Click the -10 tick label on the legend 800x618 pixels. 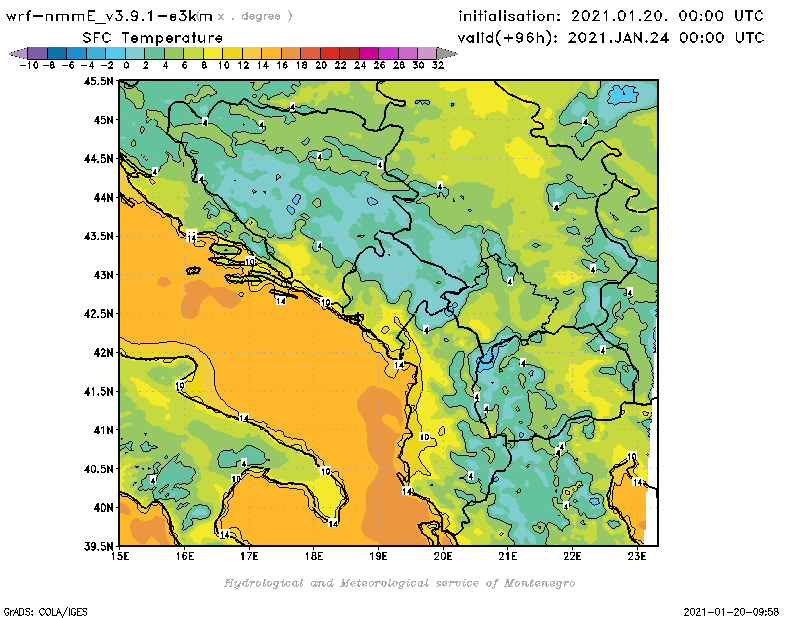(x=29, y=66)
